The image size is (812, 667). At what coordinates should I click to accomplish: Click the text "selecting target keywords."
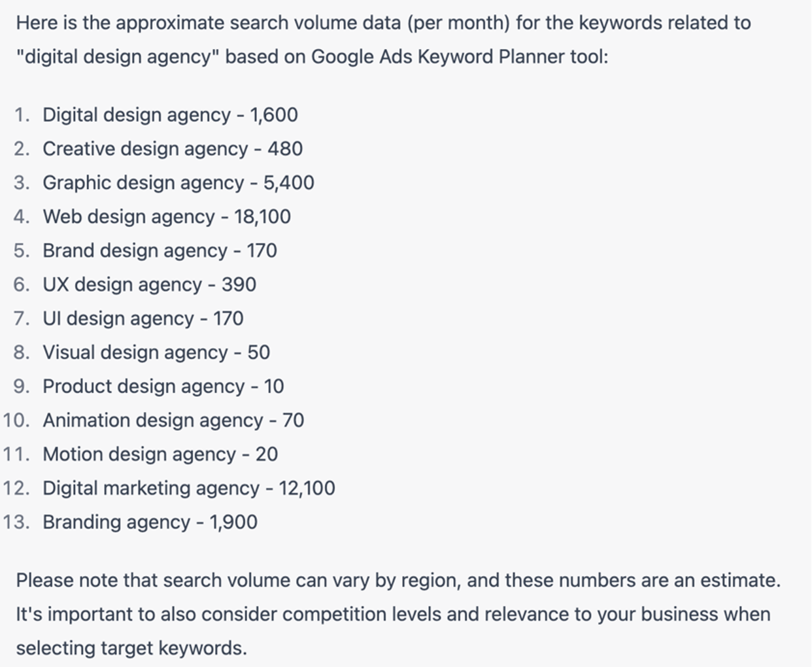[x=131, y=649]
